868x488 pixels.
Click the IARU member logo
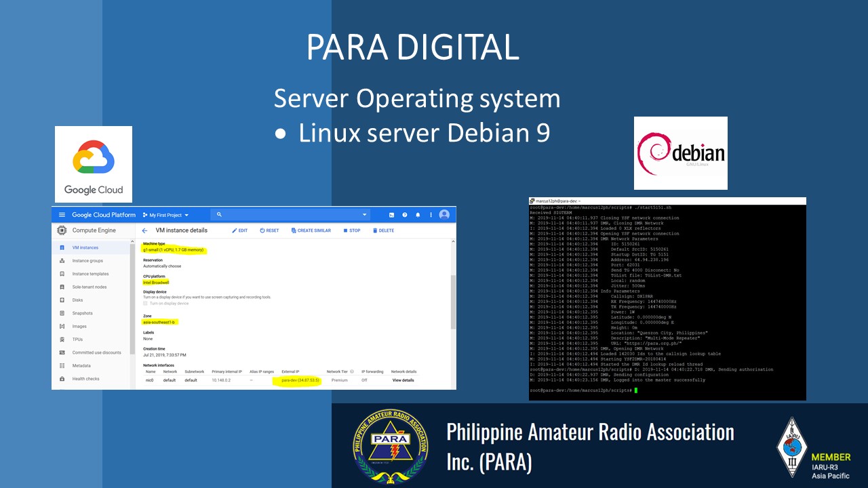(792, 447)
